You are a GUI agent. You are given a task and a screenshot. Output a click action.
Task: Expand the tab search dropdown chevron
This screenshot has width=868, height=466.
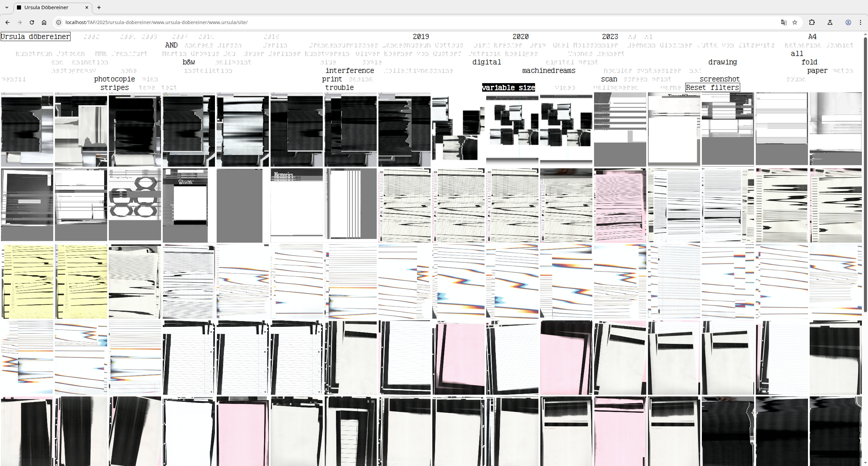pyautogui.click(x=7, y=7)
